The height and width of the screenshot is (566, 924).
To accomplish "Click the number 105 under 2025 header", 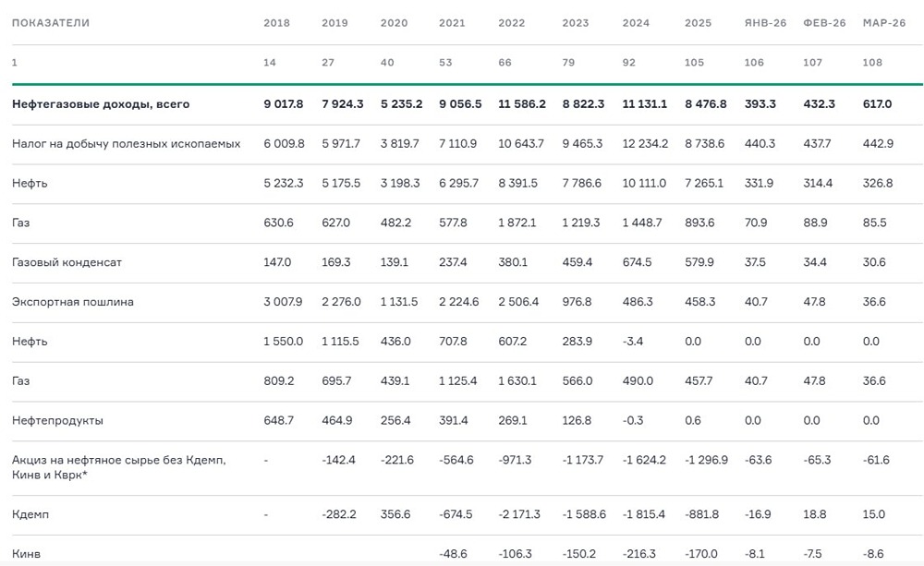I will pos(695,63).
